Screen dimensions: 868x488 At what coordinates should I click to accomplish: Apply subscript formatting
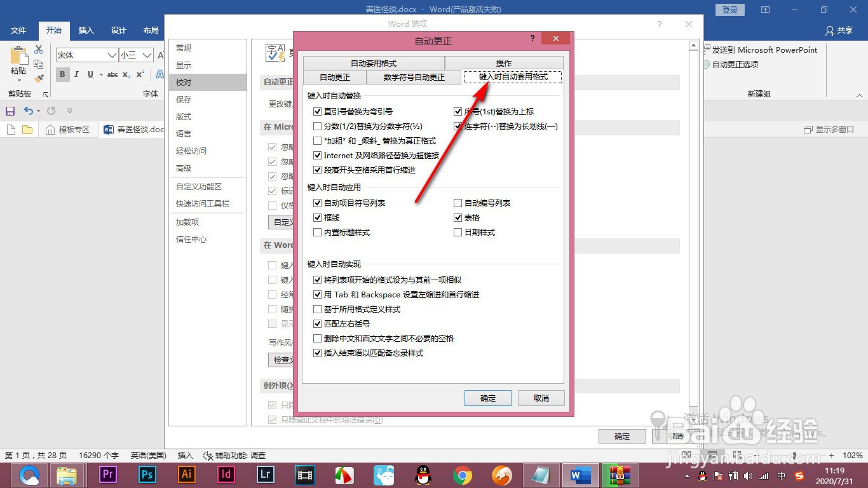pos(126,74)
